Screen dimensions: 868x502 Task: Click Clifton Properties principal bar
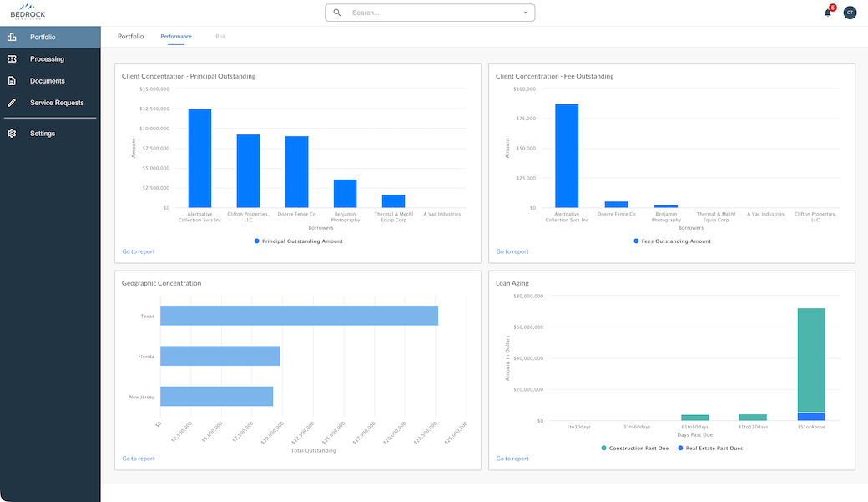pyautogui.click(x=248, y=171)
